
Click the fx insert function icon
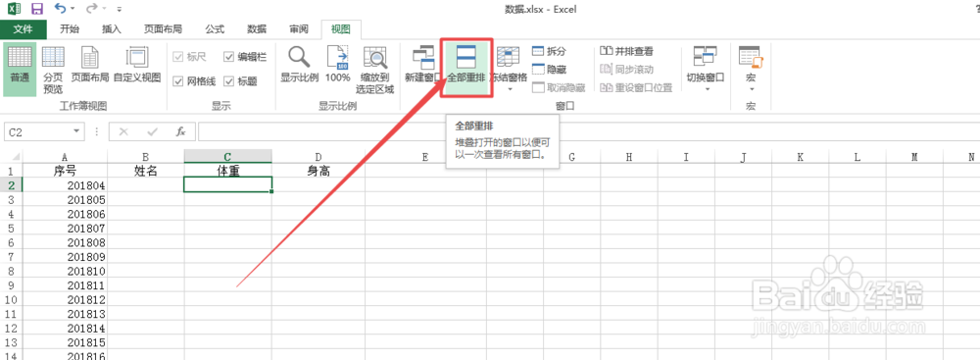[x=180, y=132]
